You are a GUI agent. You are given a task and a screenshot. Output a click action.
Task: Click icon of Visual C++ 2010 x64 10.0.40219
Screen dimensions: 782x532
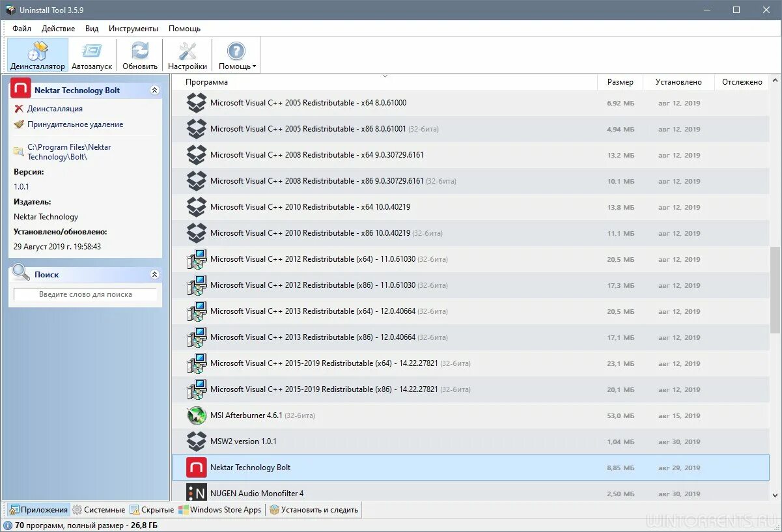[197, 207]
